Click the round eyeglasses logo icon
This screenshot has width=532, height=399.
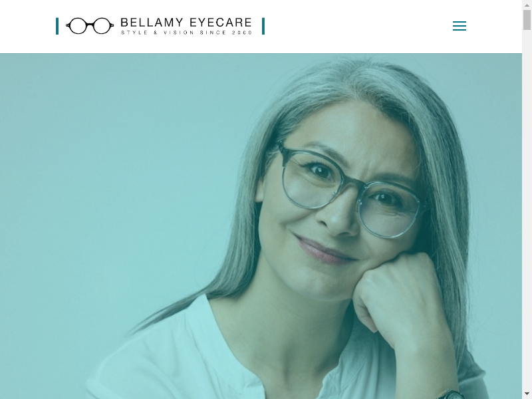click(x=90, y=26)
